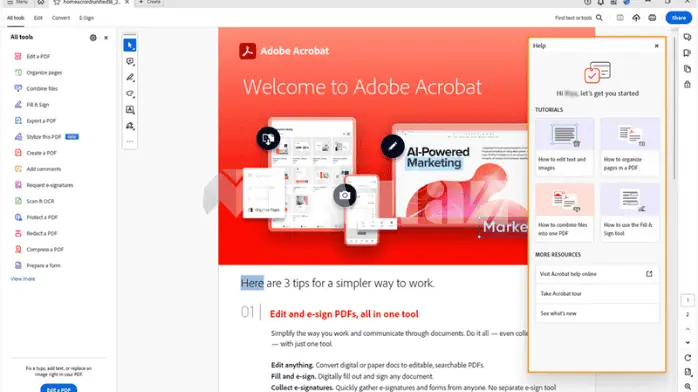Click See what's new

pyautogui.click(x=597, y=313)
